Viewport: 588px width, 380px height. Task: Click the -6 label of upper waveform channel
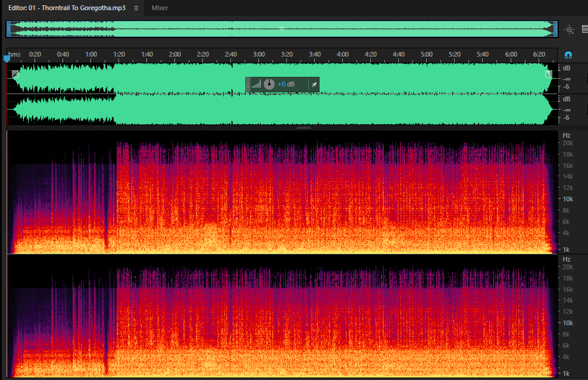coord(566,86)
